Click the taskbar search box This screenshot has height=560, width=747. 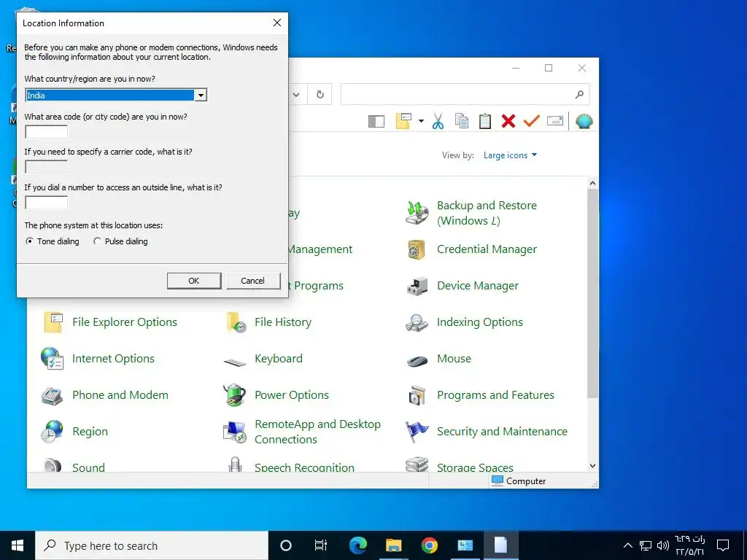click(x=152, y=545)
